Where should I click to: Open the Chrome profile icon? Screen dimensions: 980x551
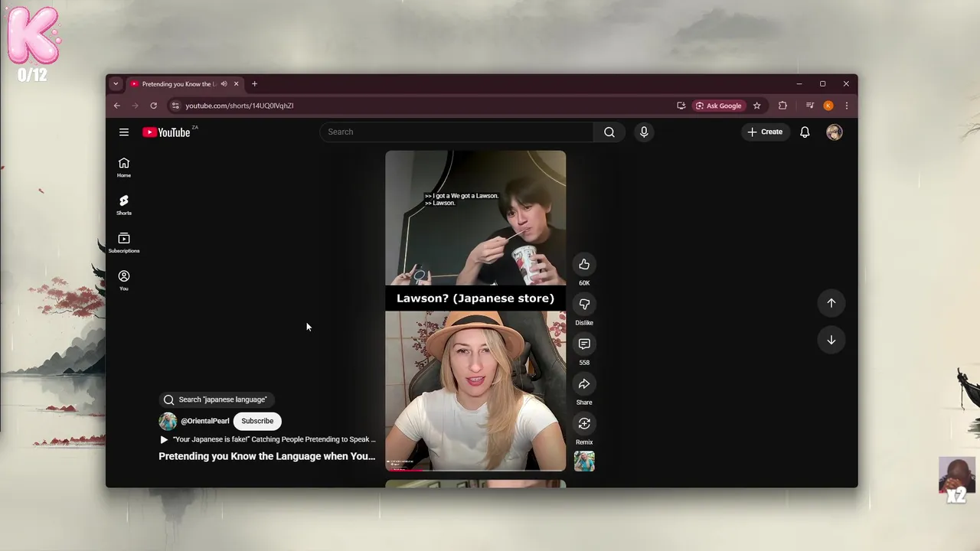(x=828, y=106)
